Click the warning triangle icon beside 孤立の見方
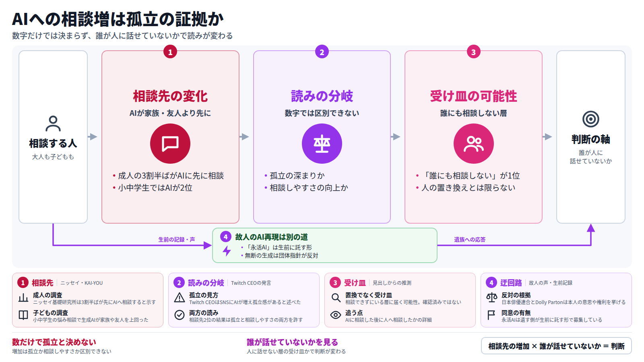The width and height of the screenshot is (644, 362). (x=180, y=298)
